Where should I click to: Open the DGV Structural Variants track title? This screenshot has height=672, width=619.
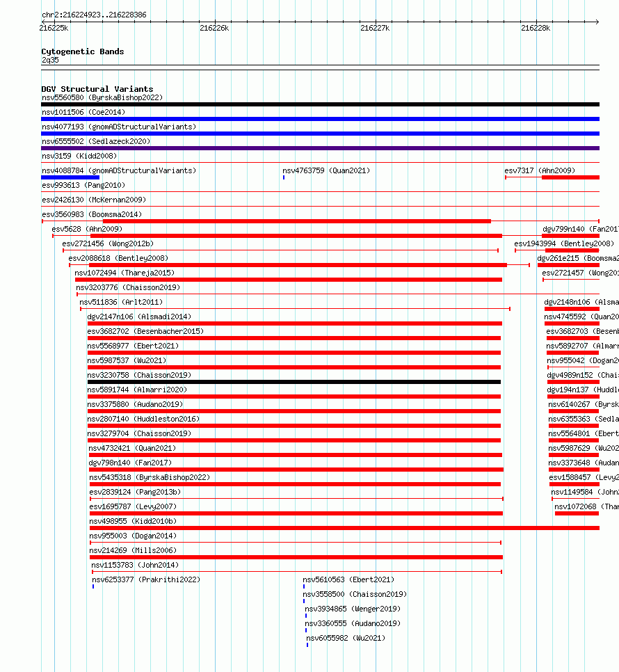pyautogui.click(x=97, y=89)
